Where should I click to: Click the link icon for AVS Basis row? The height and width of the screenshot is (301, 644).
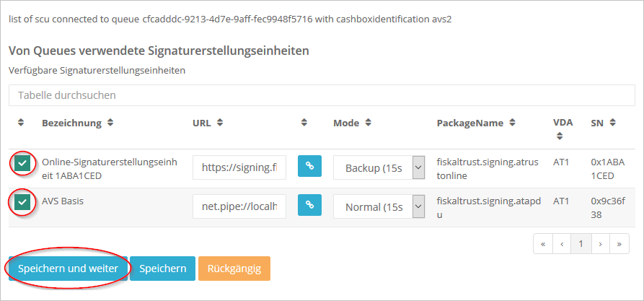click(x=309, y=206)
